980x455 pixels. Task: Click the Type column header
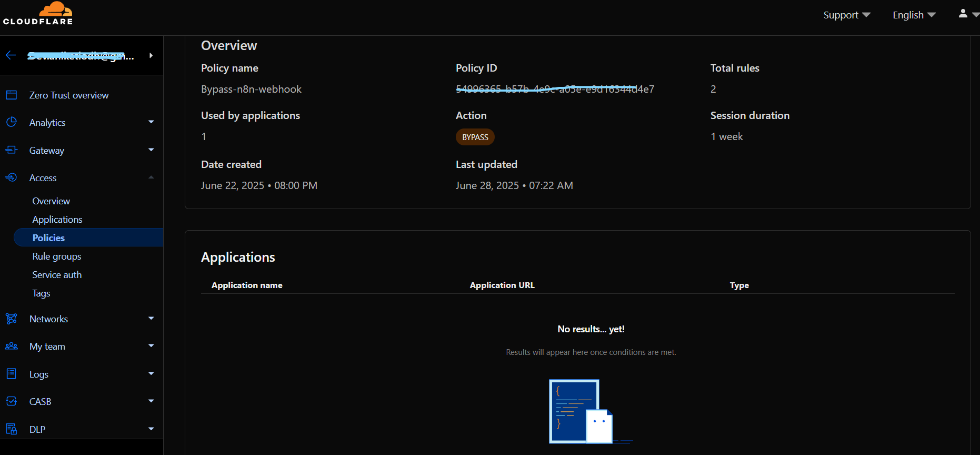coord(739,285)
